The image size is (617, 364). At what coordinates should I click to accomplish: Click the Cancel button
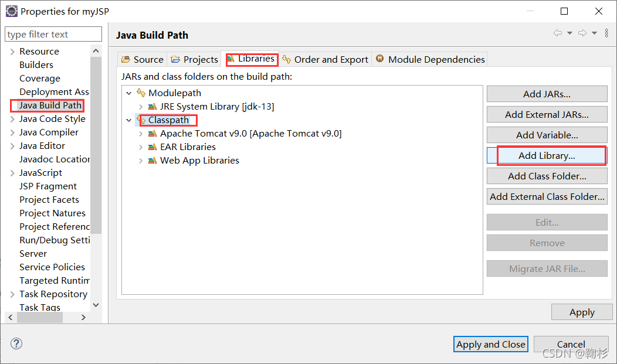click(571, 344)
